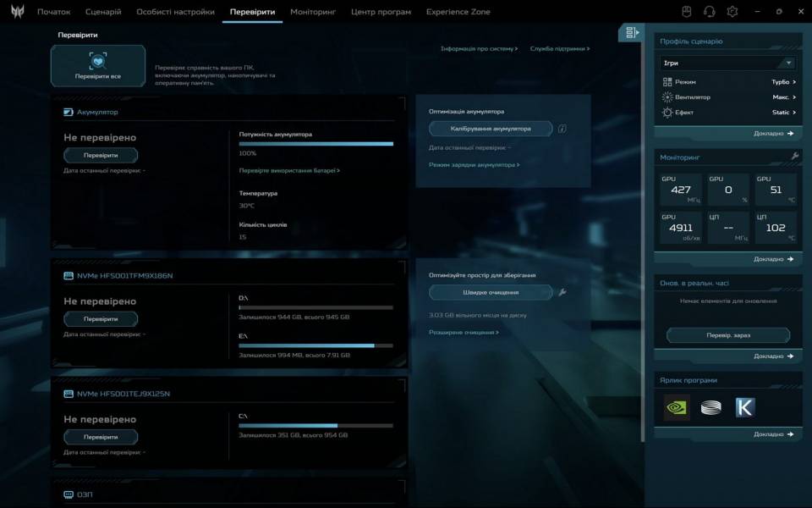Screen dimensions: 812x508
Task: Switch to the Моніторинг tab
Action: click(x=313, y=12)
